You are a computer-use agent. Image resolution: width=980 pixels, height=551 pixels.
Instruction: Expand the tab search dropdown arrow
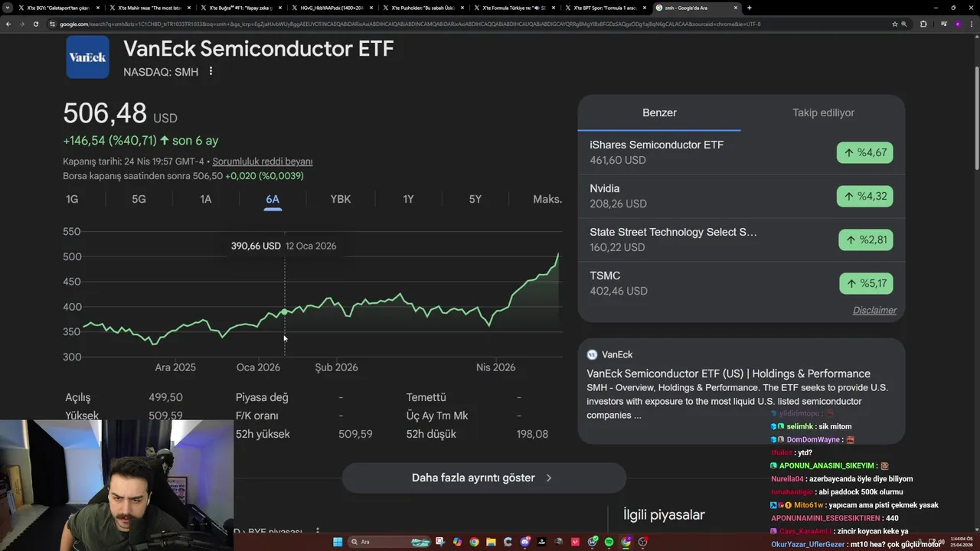8,8
